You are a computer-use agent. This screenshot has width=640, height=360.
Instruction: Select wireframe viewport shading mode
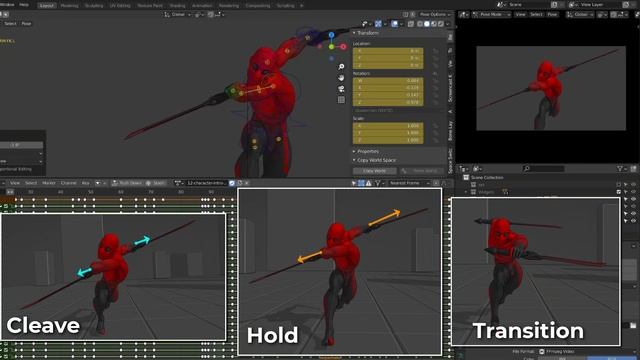(x=420, y=24)
